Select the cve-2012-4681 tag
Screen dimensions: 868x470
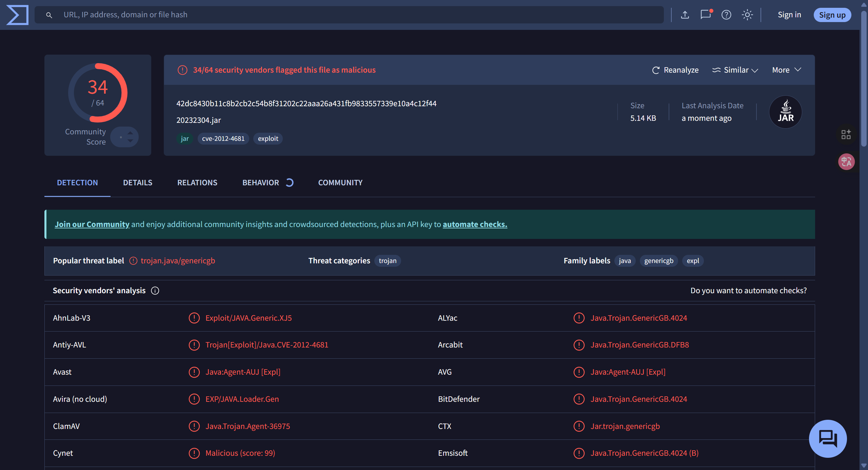tap(223, 138)
